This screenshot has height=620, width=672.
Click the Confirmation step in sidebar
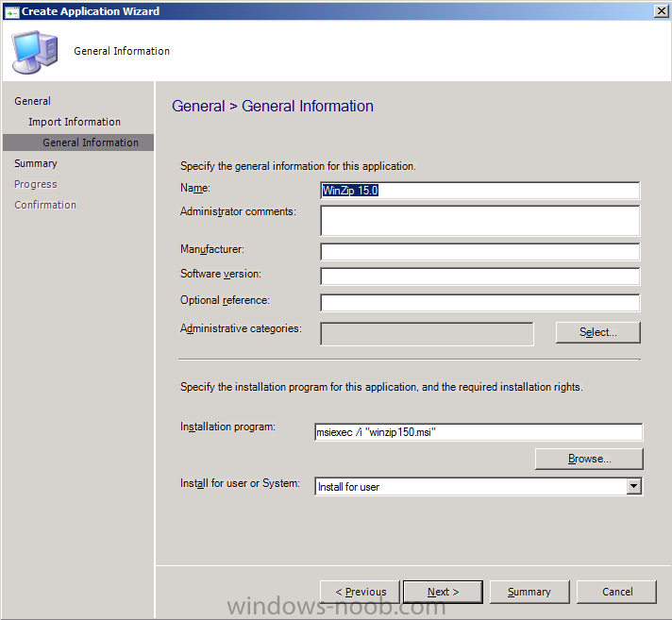45,205
